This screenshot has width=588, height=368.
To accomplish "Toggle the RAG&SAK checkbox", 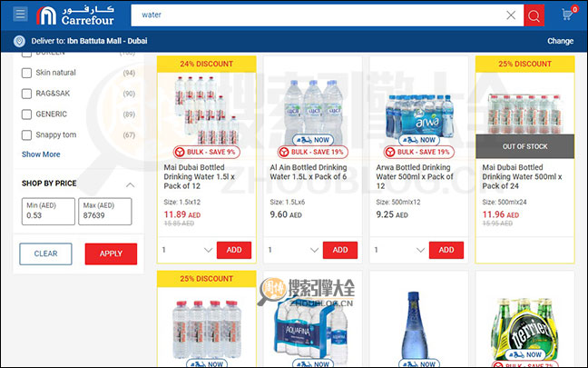I will 26,94.
